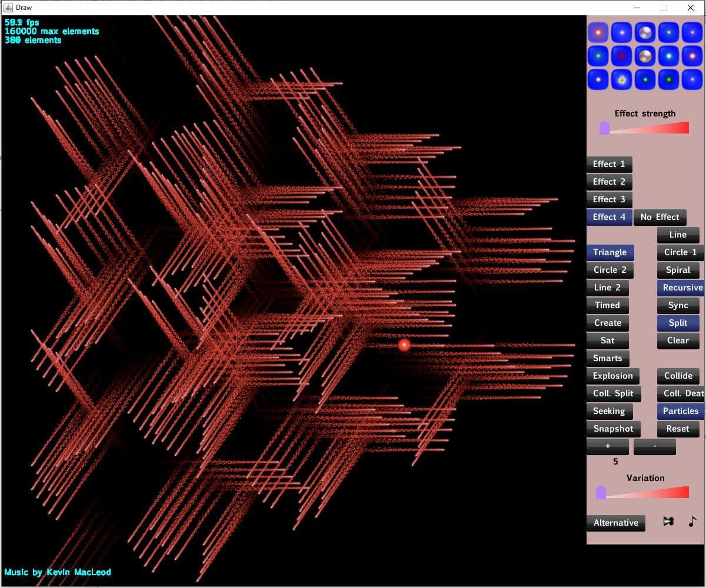Screen dimensions: 706x588
Task: Click the Alternative button
Action: 615,523
